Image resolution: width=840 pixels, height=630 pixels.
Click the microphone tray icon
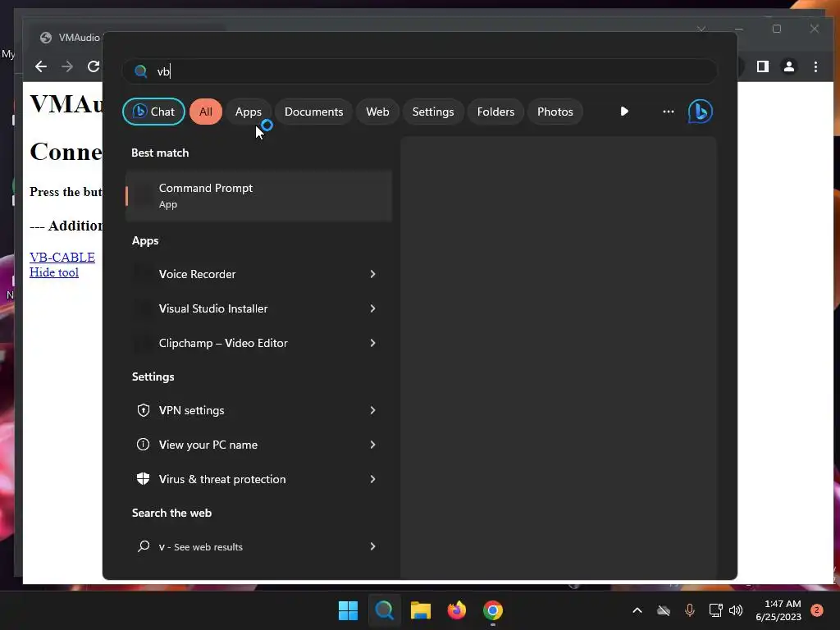coord(689,610)
